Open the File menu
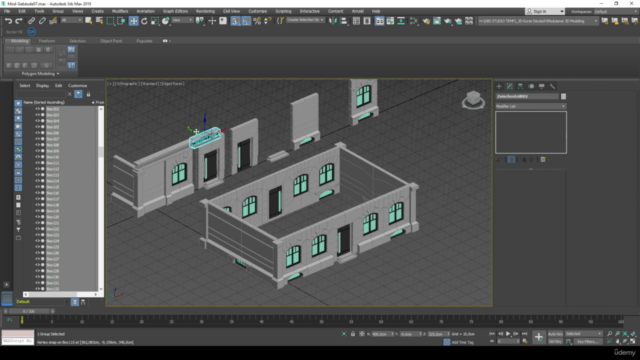 (7, 11)
